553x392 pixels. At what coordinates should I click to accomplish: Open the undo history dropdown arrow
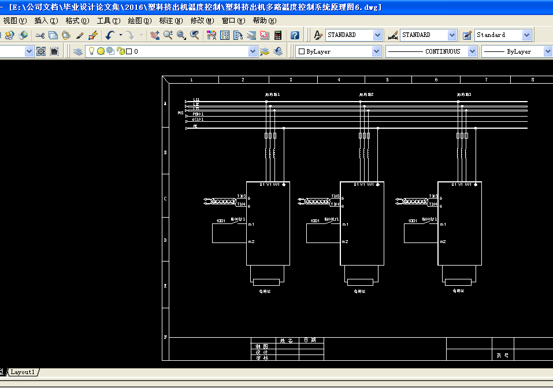(121, 35)
